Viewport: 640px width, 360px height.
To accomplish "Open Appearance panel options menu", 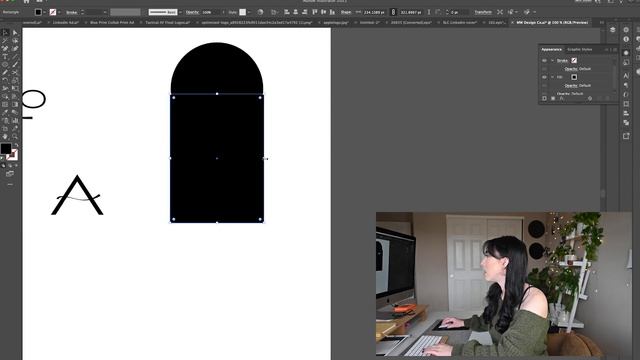I will point(615,49).
